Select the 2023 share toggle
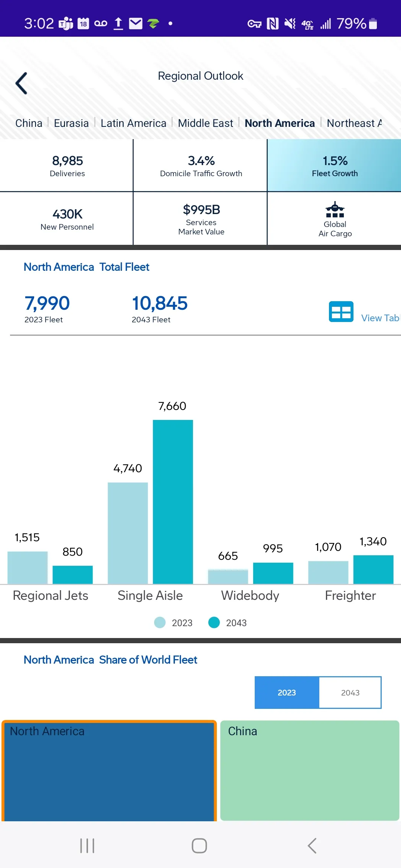The image size is (401, 868). coord(287,693)
